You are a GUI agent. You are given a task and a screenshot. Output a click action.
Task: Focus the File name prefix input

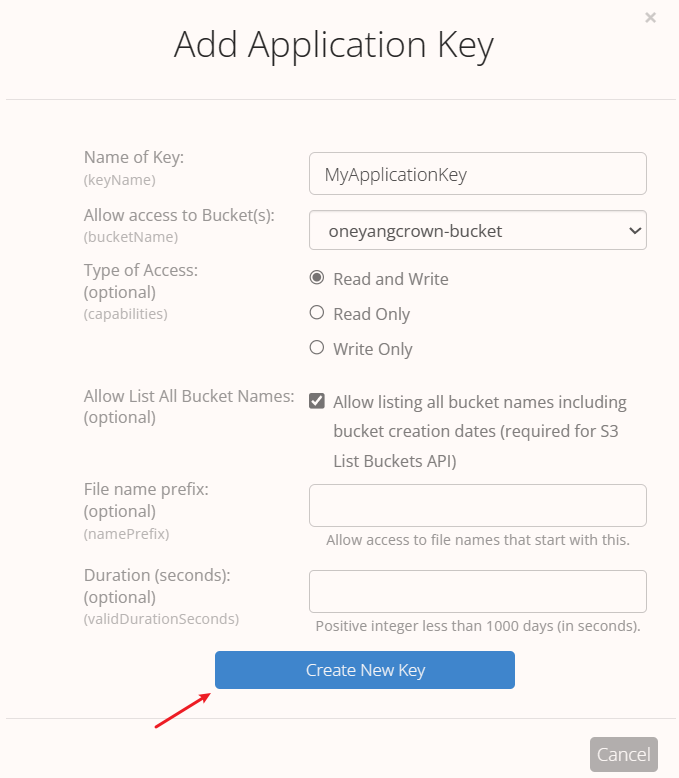(478, 506)
